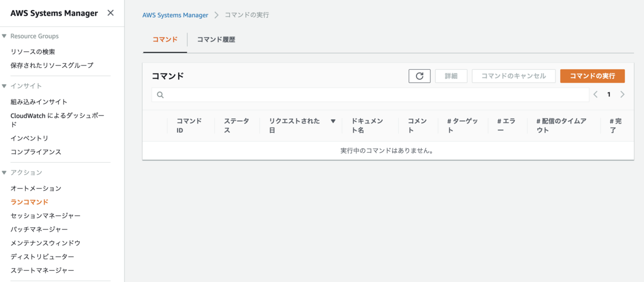Open 組み込みインサイト
The height and width of the screenshot is (282, 644).
point(39,102)
